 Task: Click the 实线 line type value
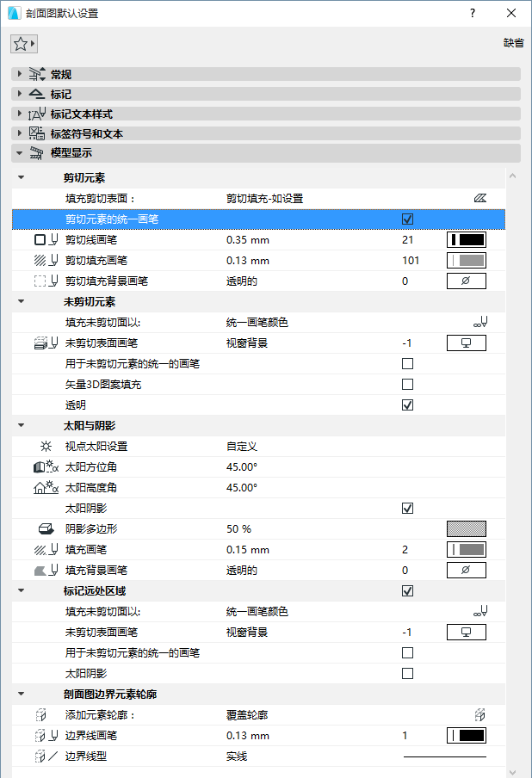click(237, 756)
